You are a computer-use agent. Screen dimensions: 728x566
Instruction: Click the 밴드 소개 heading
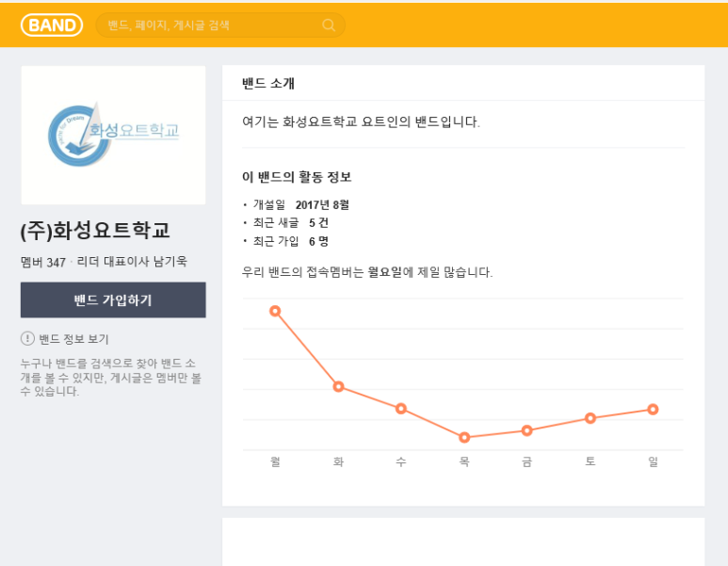point(268,83)
